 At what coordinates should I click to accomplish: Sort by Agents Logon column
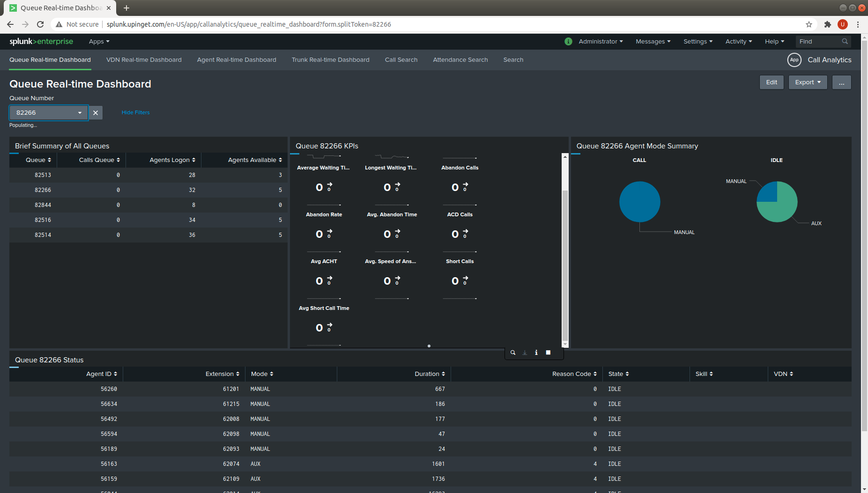coord(172,160)
